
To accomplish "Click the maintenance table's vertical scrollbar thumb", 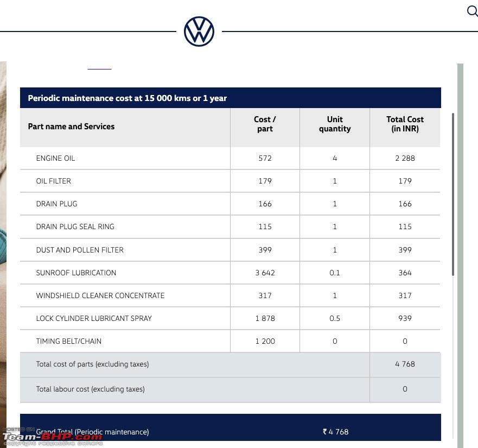I will click(x=453, y=194).
